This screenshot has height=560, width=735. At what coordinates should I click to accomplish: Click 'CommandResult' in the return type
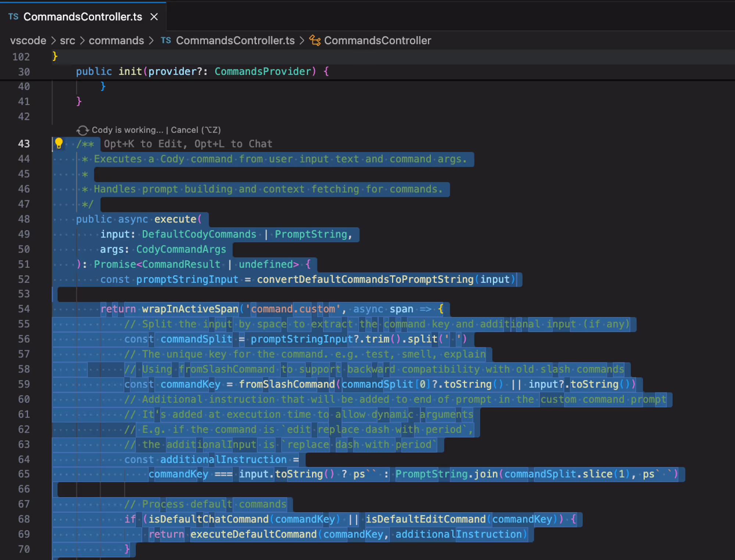[181, 264]
